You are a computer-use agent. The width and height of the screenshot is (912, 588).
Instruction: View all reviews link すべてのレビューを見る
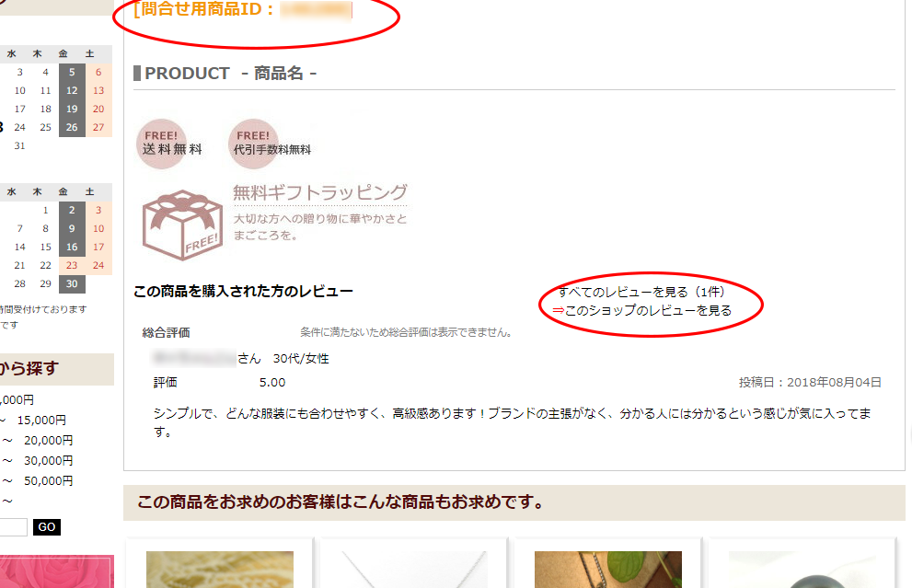click(641, 292)
